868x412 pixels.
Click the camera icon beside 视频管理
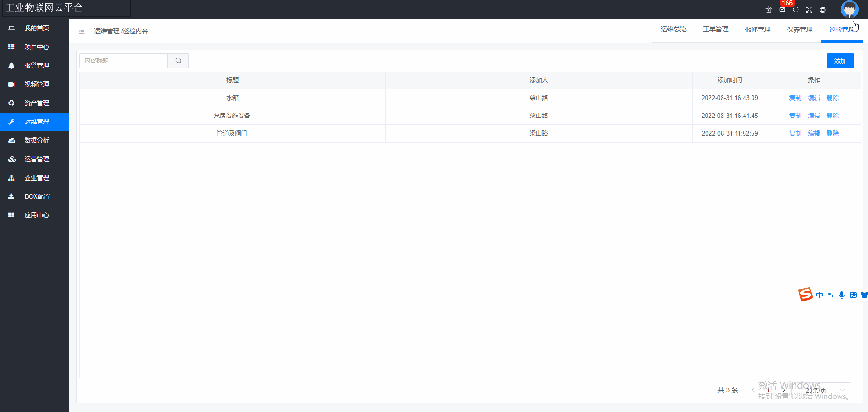12,85
